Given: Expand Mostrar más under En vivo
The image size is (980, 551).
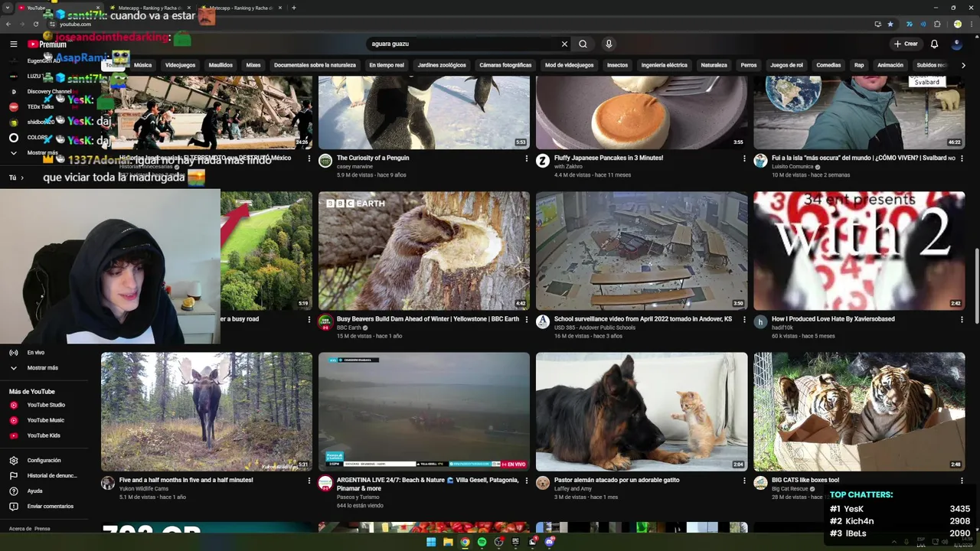Looking at the screenshot, I should 42,368.
